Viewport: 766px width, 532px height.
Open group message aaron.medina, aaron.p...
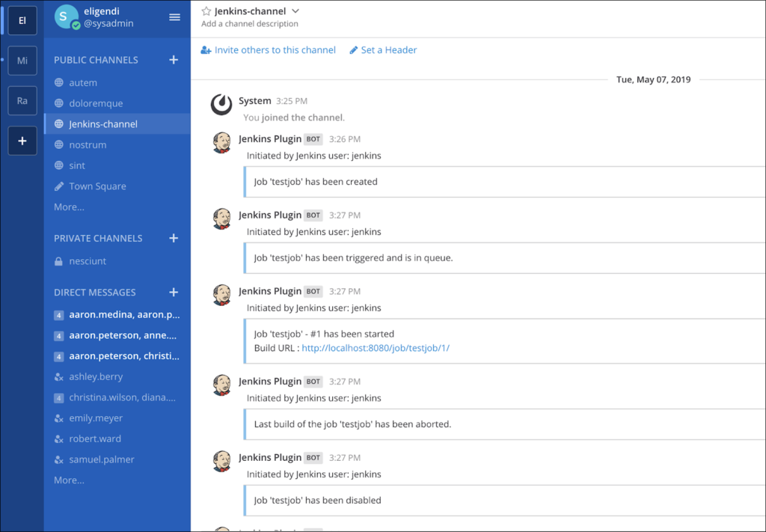[117, 314]
